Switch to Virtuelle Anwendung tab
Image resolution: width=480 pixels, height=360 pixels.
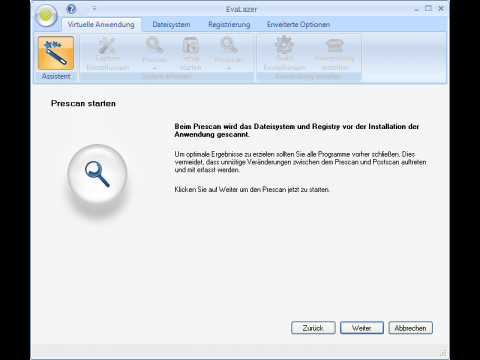tap(101, 25)
